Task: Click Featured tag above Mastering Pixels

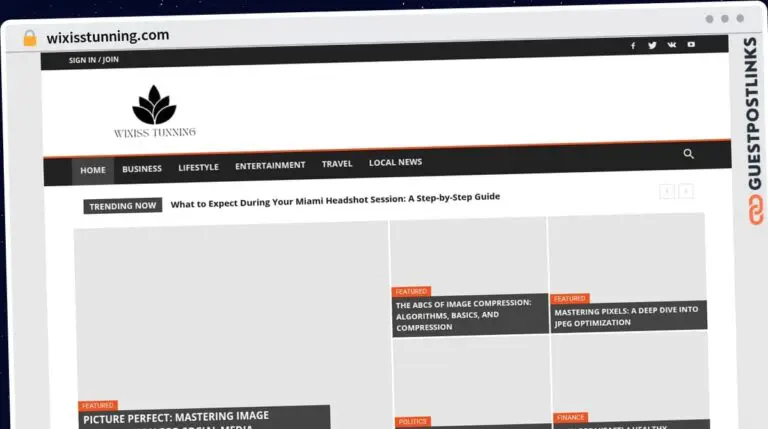Action: click(x=570, y=299)
